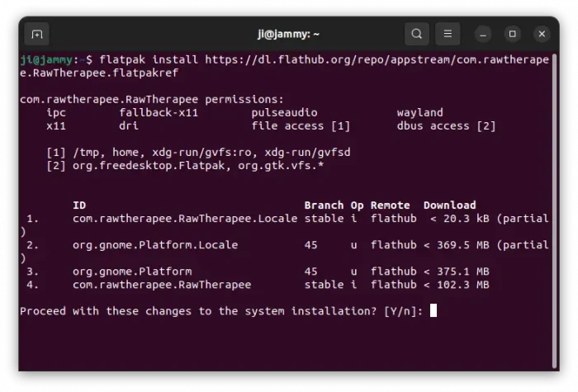Select the org.gnome.Platform.Locale entry in row 2

(155, 244)
